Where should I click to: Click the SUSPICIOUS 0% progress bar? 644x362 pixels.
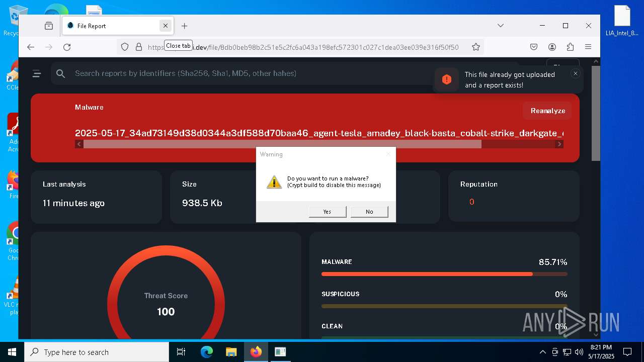[x=444, y=306]
